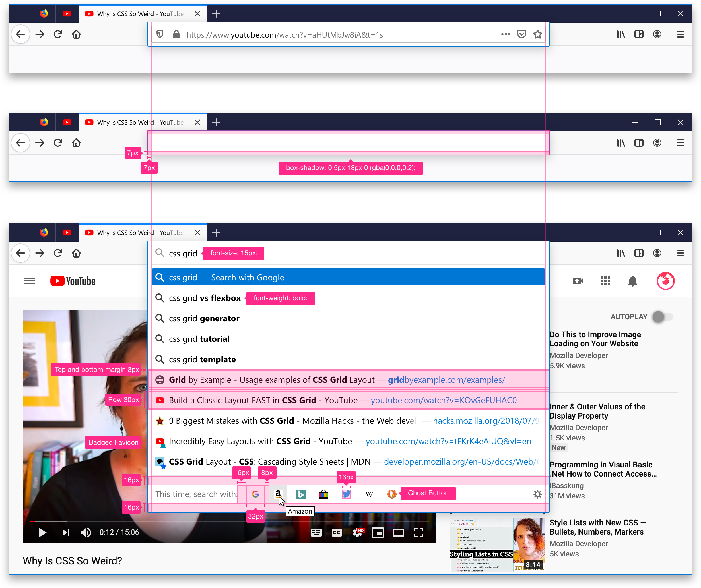Click the YouTube logo

(73, 281)
